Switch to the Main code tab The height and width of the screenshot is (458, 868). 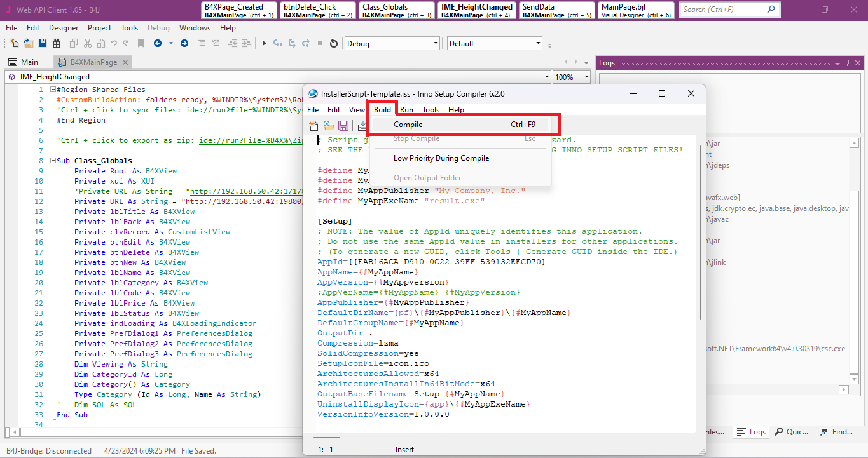[x=24, y=62]
